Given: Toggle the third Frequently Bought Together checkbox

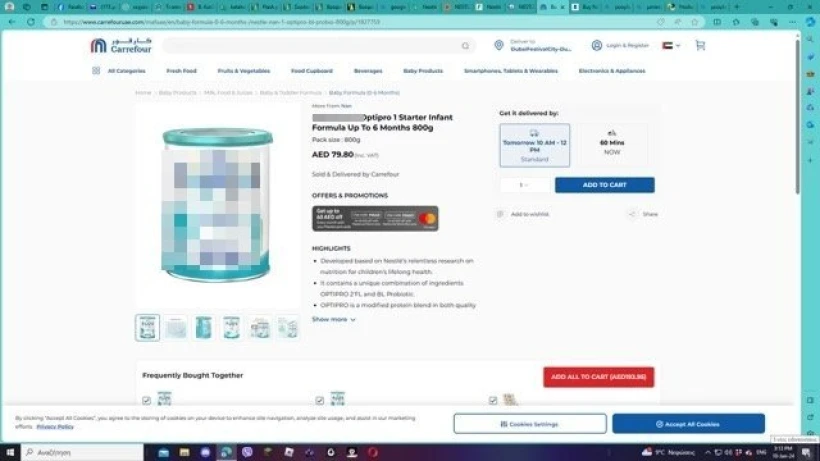Looking at the screenshot, I should 493,401.
